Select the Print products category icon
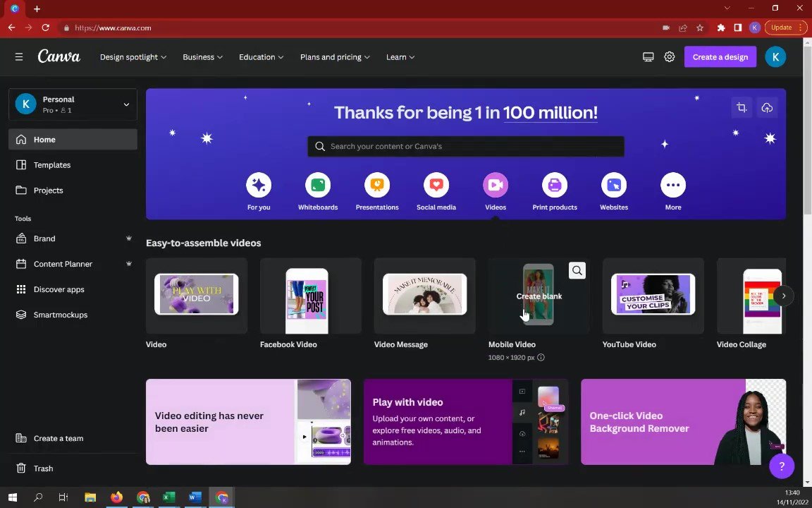The width and height of the screenshot is (812, 508). click(555, 185)
